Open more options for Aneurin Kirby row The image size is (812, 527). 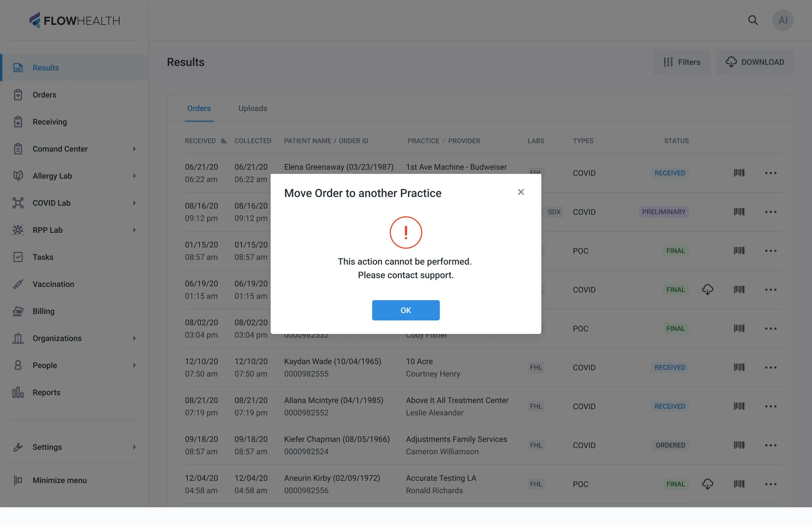click(771, 484)
